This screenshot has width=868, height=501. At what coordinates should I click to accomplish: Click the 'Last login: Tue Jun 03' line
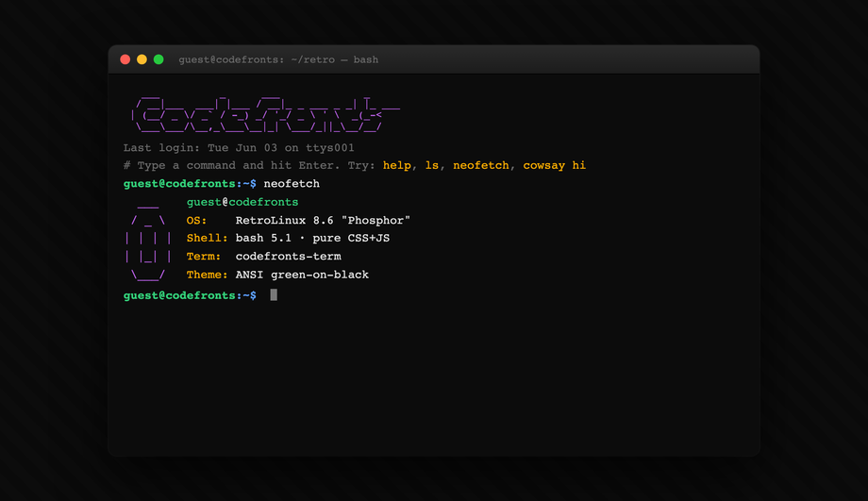[x=239, y=148]
